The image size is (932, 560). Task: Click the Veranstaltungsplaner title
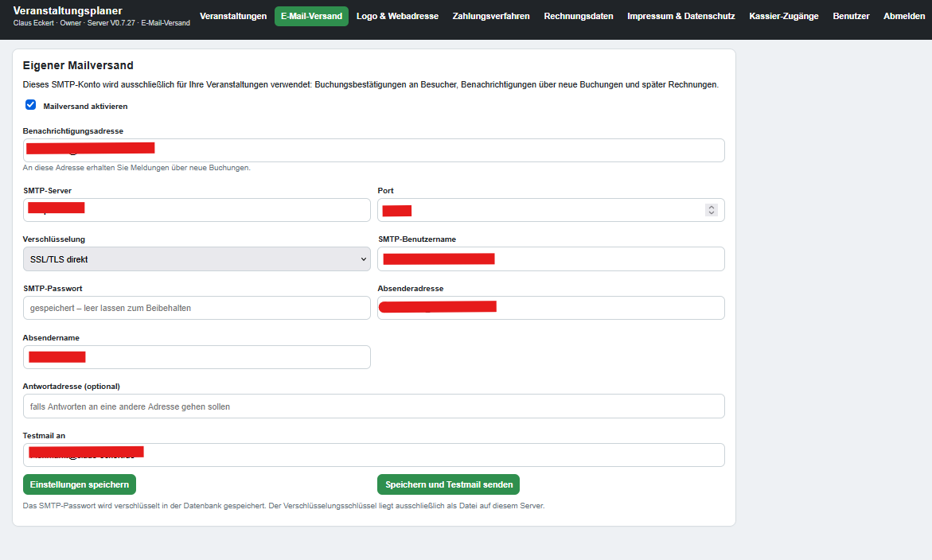[x=68, y=10]
